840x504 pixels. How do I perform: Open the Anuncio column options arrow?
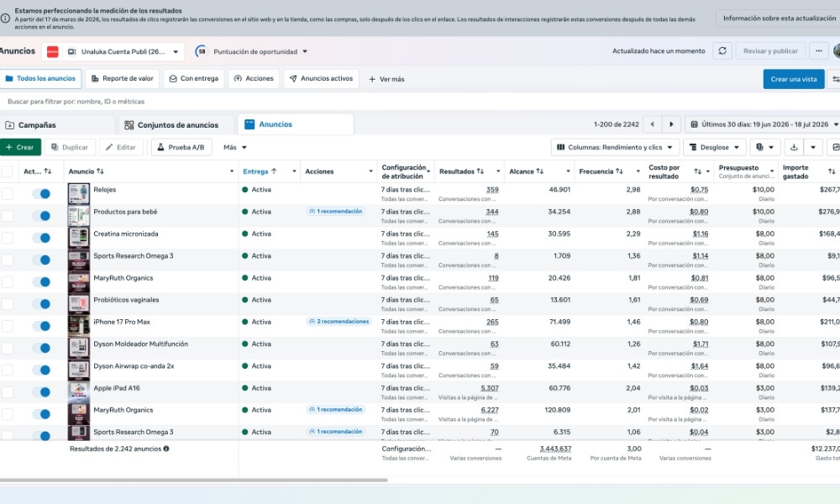[232, 171]
